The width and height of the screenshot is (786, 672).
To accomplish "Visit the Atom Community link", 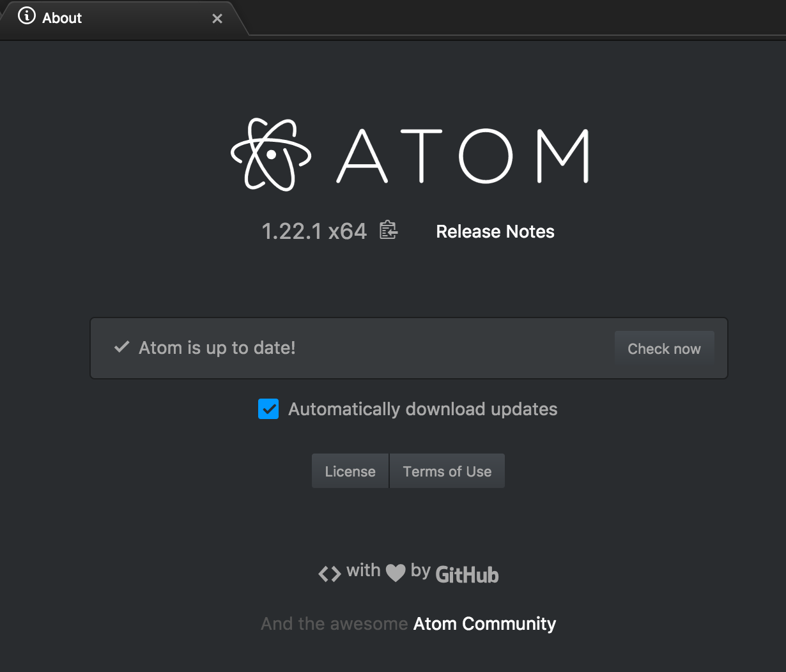I will coord(484,623).
